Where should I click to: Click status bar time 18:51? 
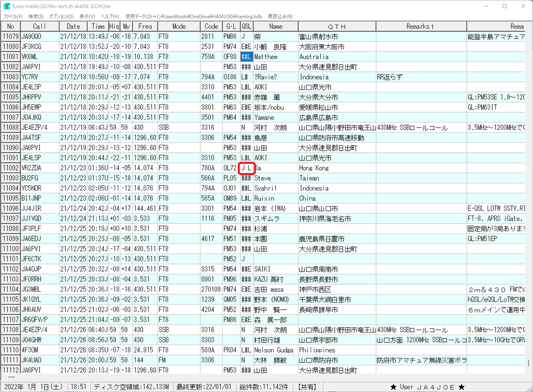coord(79,387)
